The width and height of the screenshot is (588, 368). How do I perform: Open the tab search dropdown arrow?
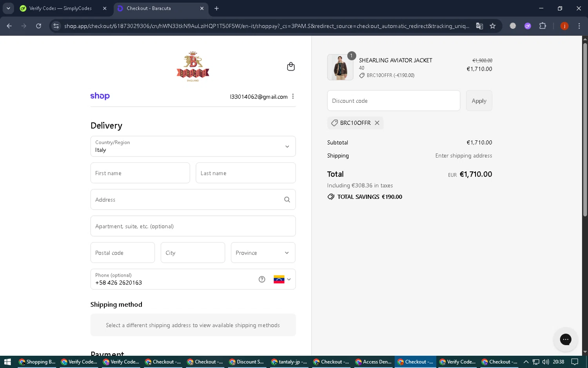tap(8, 8)
